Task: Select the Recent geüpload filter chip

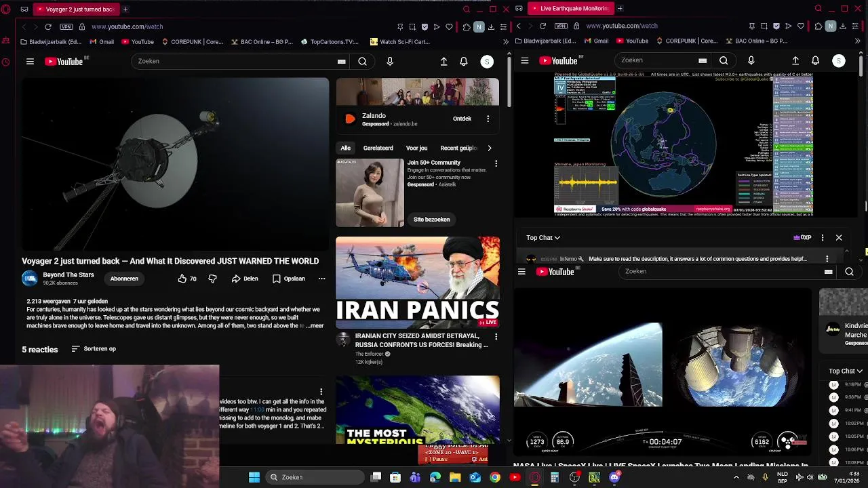Action: coord(459,148)
